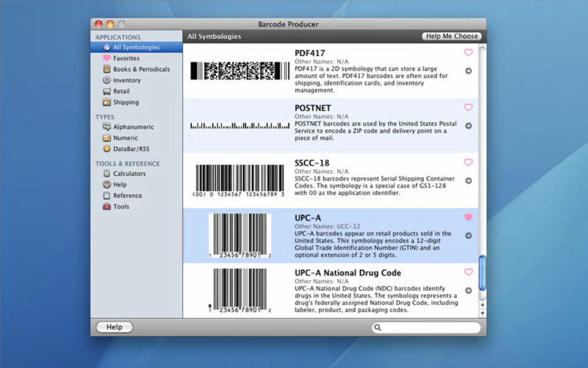
Task: Open the Reference document icon
Action: (x=107, y=196)
